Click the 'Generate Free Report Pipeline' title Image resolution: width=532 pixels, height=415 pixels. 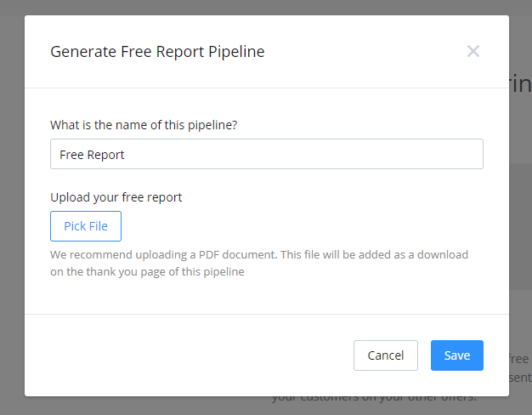click(157, 52)
